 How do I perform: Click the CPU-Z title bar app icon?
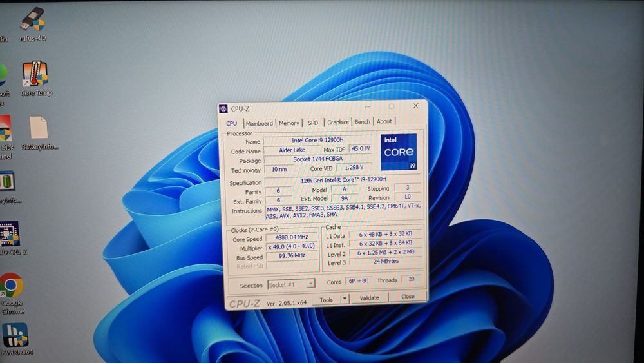click(223, 108)
